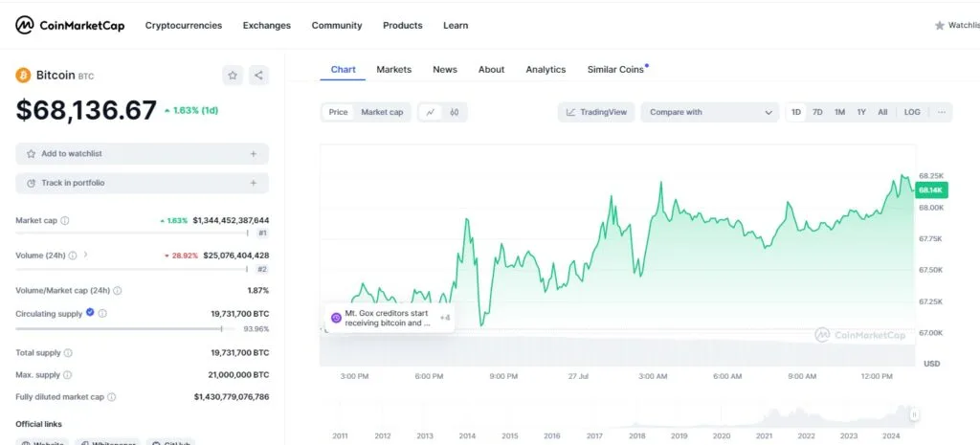Show info icon for Max. supply
The height and width of the screenshot is (445, 980).
68,375
